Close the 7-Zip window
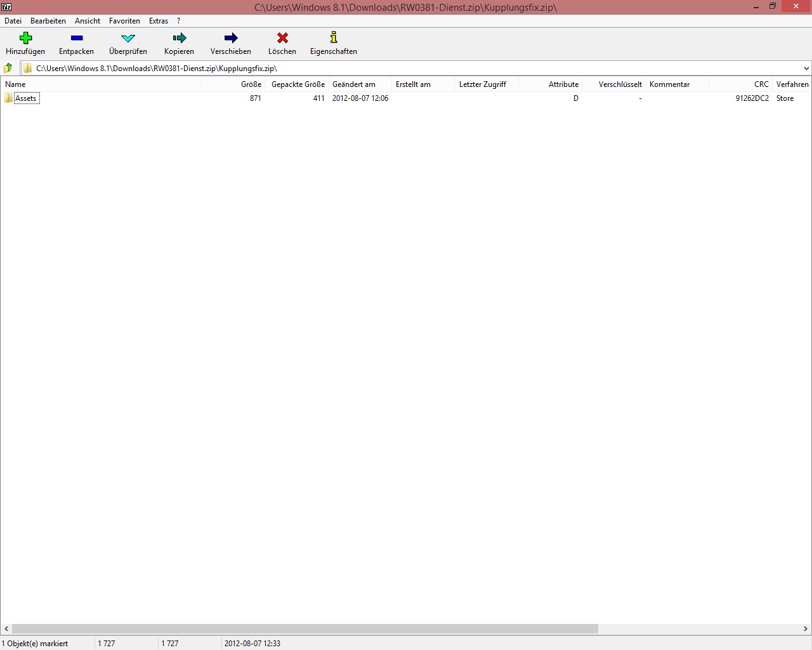Image resolution: width=812 pixels, height=650 pixels. tap(796, 6)
